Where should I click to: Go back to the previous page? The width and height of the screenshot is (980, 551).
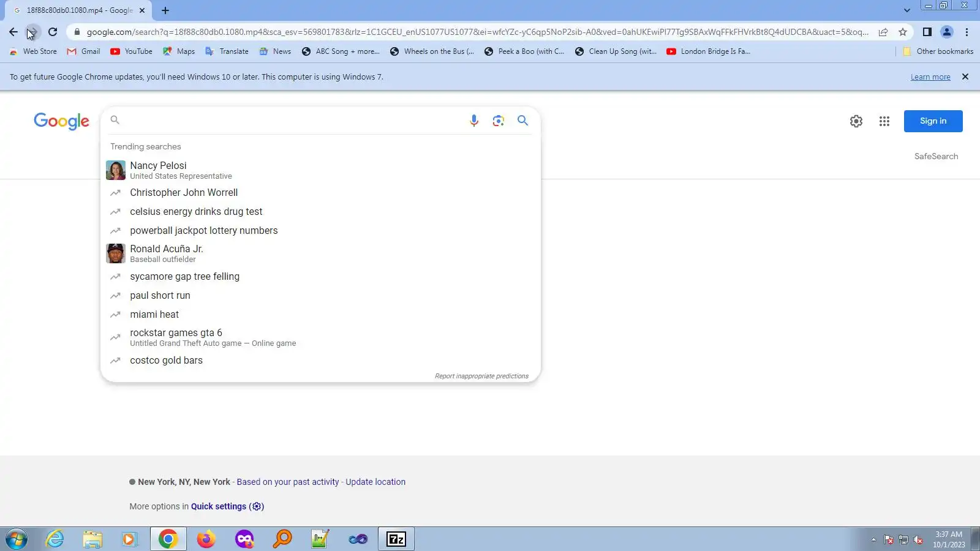tap(13, 32)
